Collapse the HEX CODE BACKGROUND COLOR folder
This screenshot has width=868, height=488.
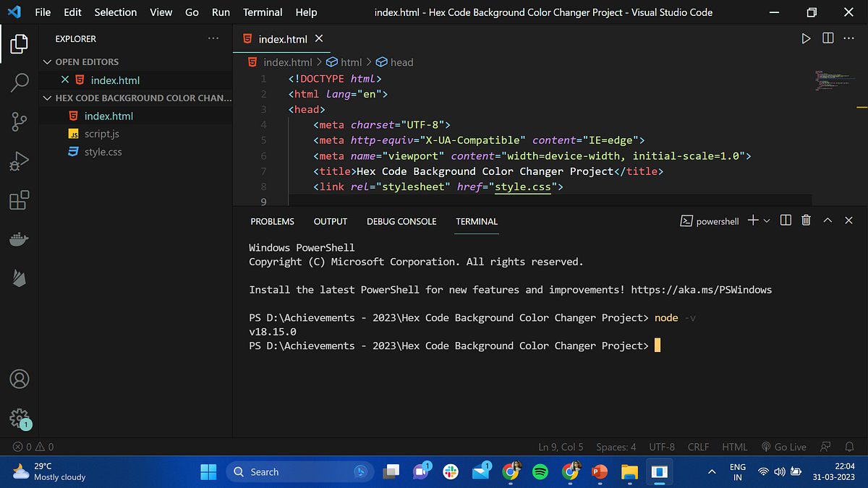[x=47, y=98]
